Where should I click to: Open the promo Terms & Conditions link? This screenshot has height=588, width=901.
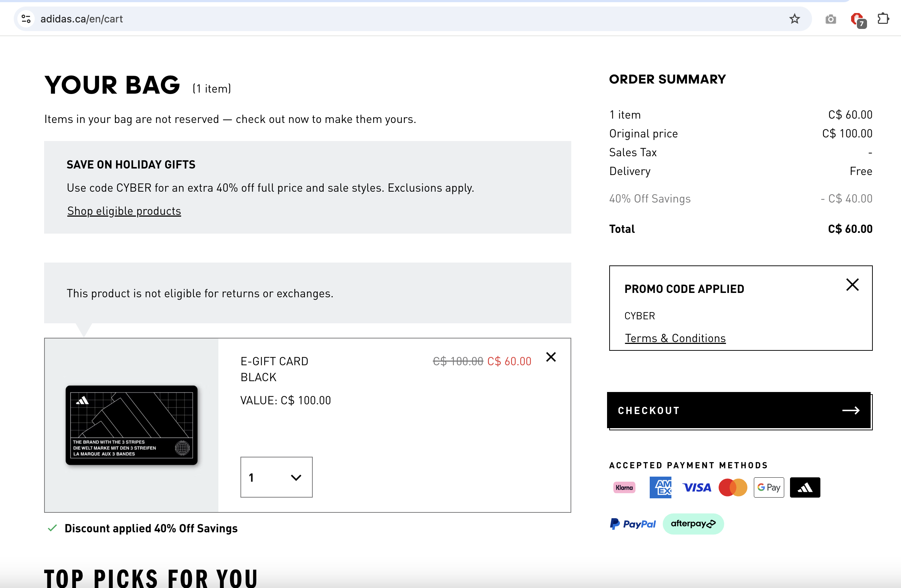click(675, 338)
